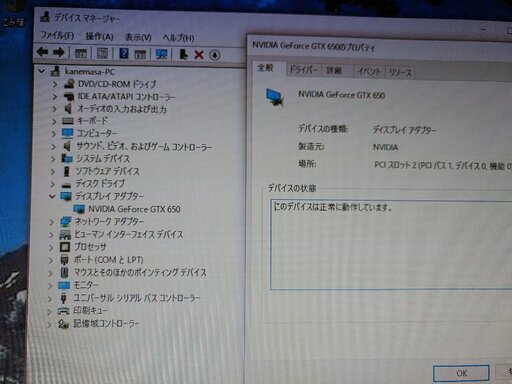Image resolution: width=512 pixels, height=384 pixels.
Task: Switch to the ドライバー tab
Action: coord(303,70)
